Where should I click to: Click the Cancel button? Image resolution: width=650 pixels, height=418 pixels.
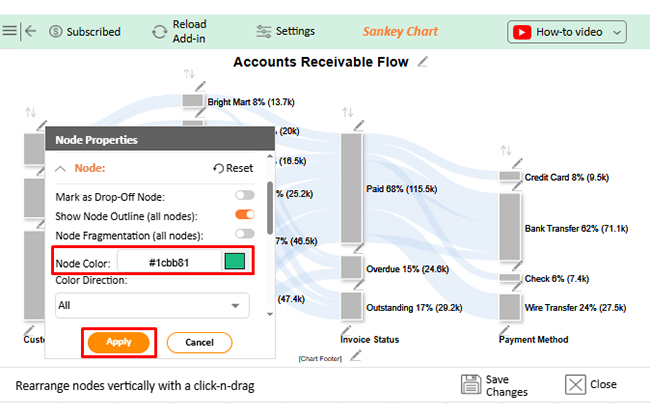tap(199, 342)
